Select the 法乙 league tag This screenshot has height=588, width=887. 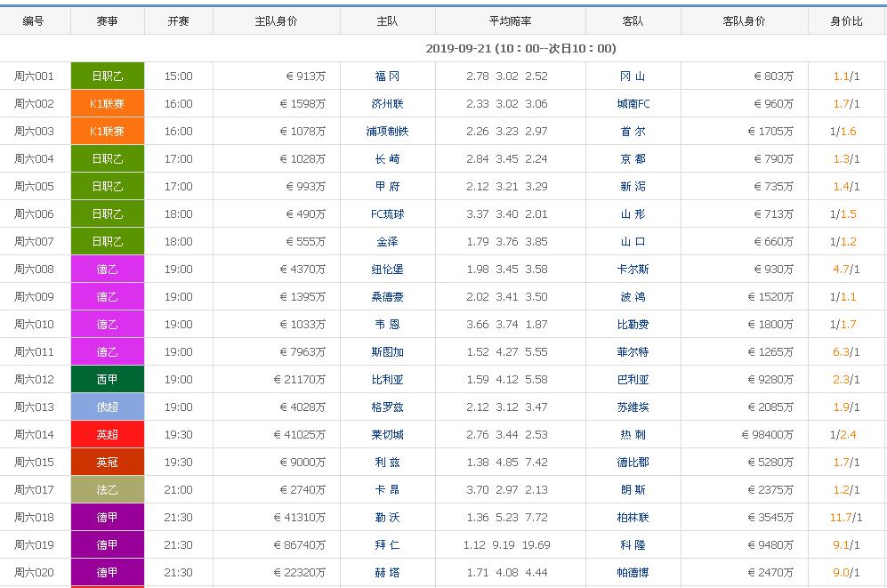(x=108, y=490)
